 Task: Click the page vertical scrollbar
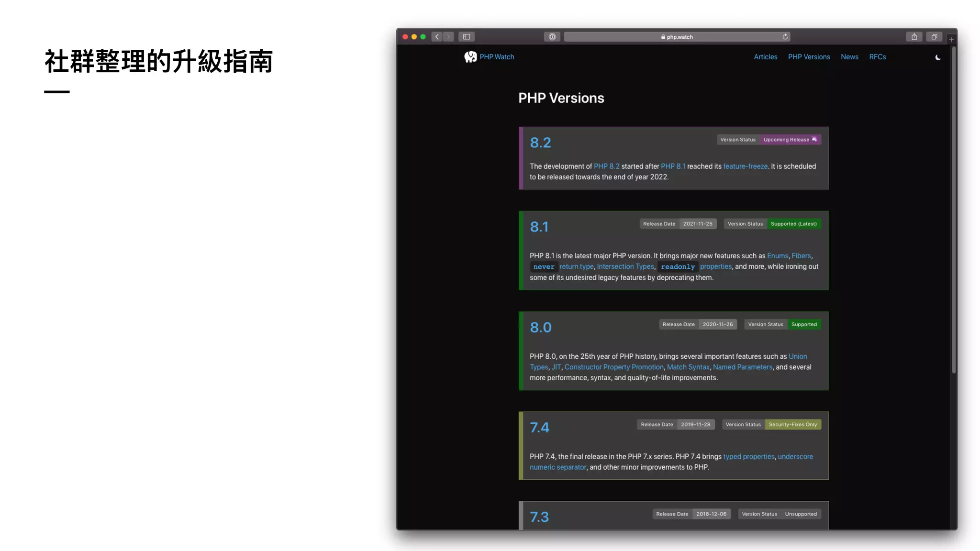tap(954, 210)
